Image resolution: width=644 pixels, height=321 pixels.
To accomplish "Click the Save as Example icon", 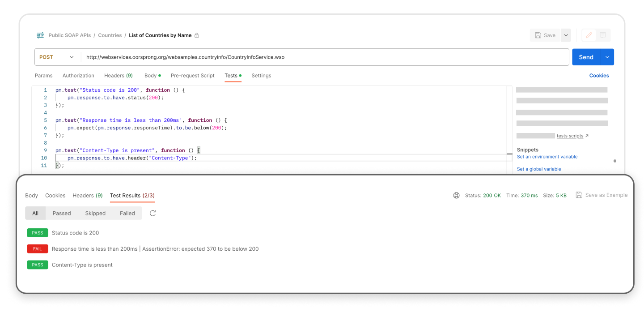I will click(579, 195).
